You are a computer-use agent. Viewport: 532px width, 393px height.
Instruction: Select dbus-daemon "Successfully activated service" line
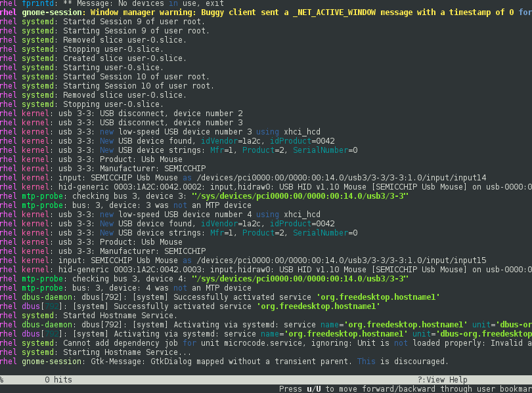click(x=220, y=297)
